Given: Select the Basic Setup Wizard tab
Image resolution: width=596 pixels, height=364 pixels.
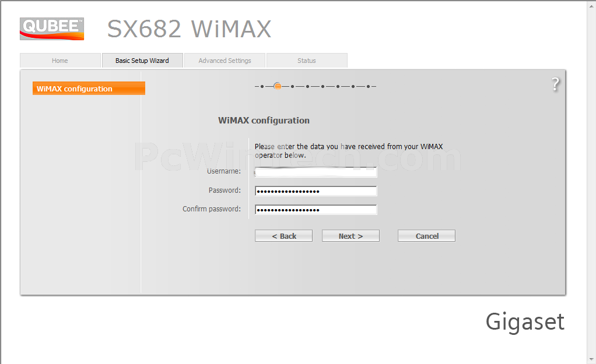Looking at the screenshot, I should pyautogui.click(x=142, y=61).
